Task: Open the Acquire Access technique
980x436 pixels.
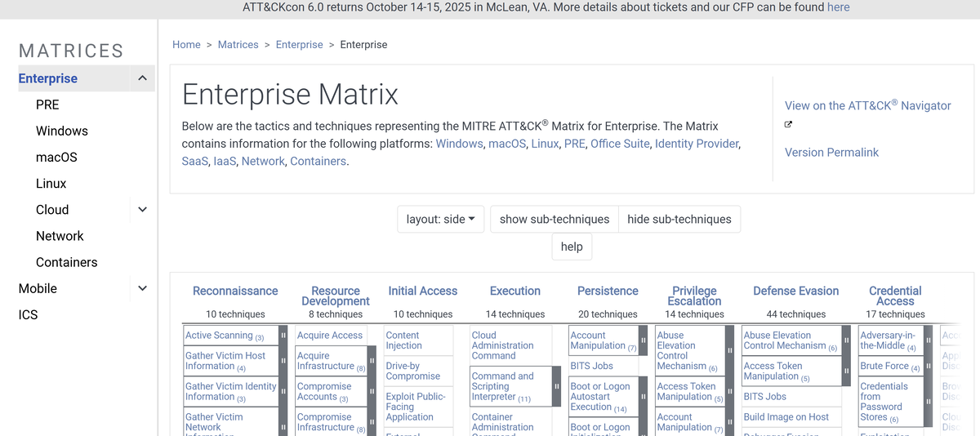Action: click(330, 336)
